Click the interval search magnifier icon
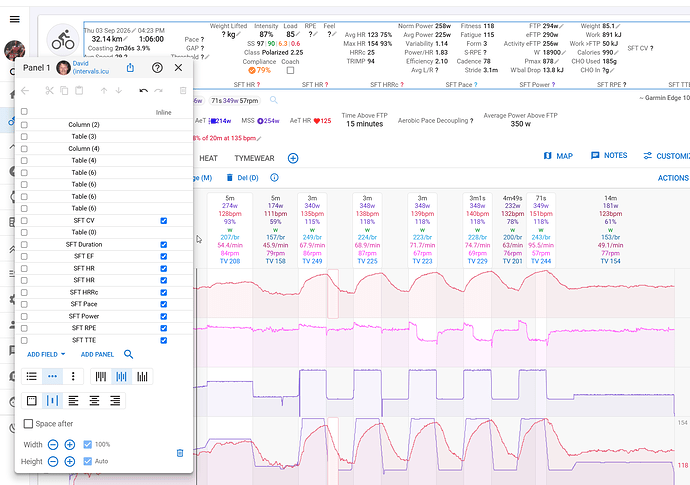Screen dimensions: 690x485 pos(274,100)
